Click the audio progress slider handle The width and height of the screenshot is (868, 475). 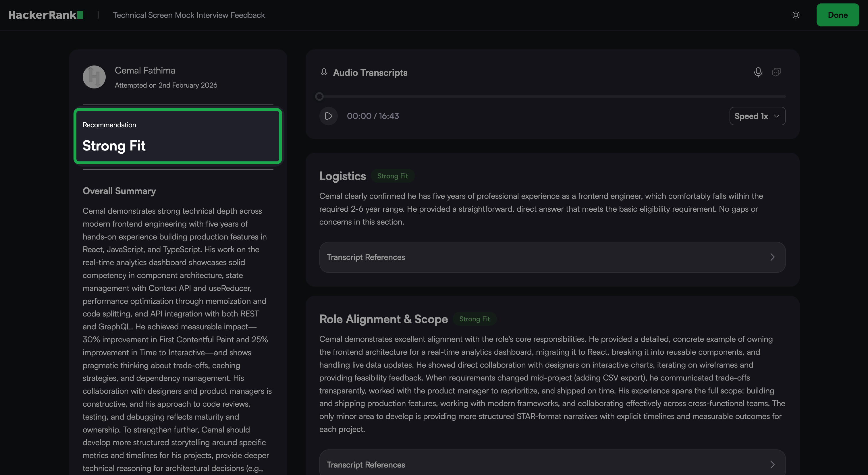(x=319, y=97)
